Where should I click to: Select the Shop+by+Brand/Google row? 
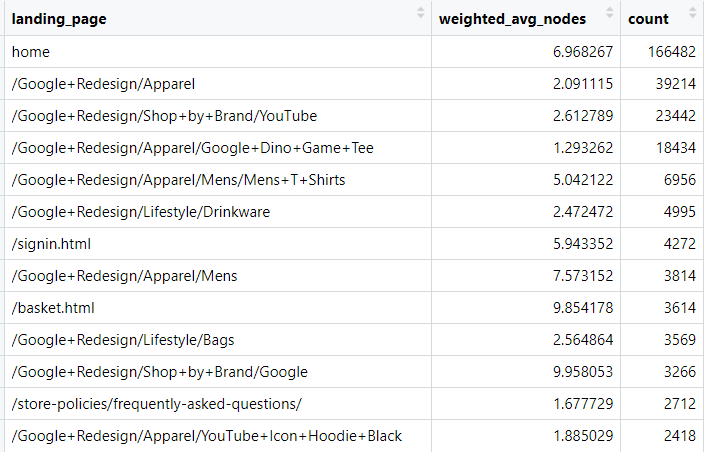159,372
